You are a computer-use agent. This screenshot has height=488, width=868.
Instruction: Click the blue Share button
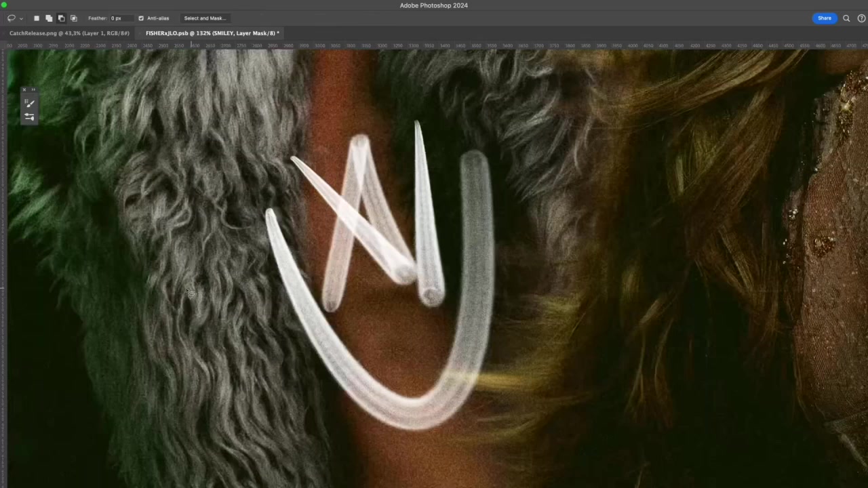(x=825, y=18)
